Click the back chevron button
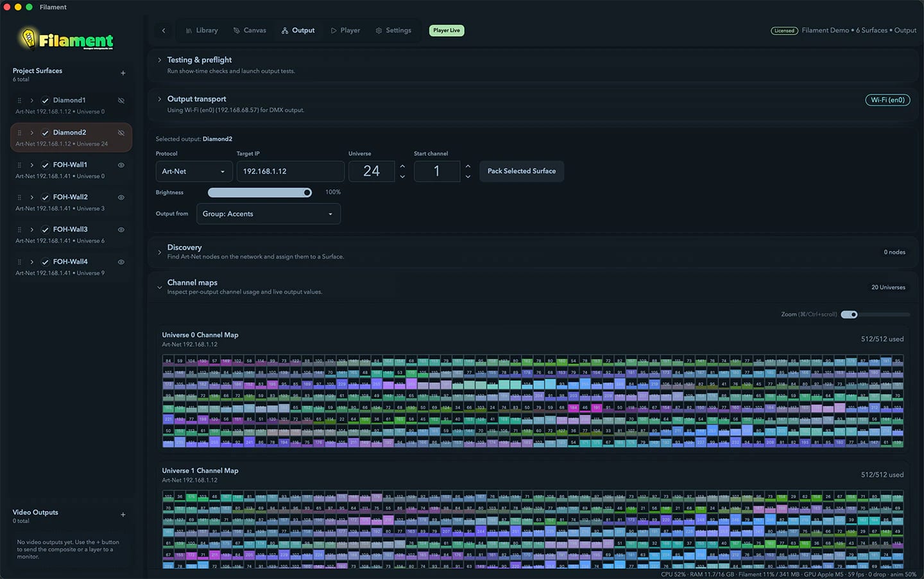The image size is (924, 579). tap(164, 30)
